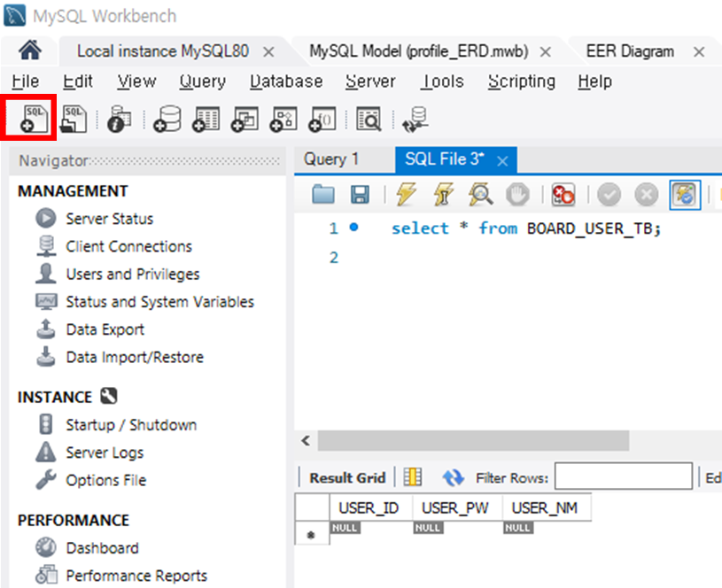Switch to EER Diagram tab
Screen dimensions: 722x588
[630, 51]
